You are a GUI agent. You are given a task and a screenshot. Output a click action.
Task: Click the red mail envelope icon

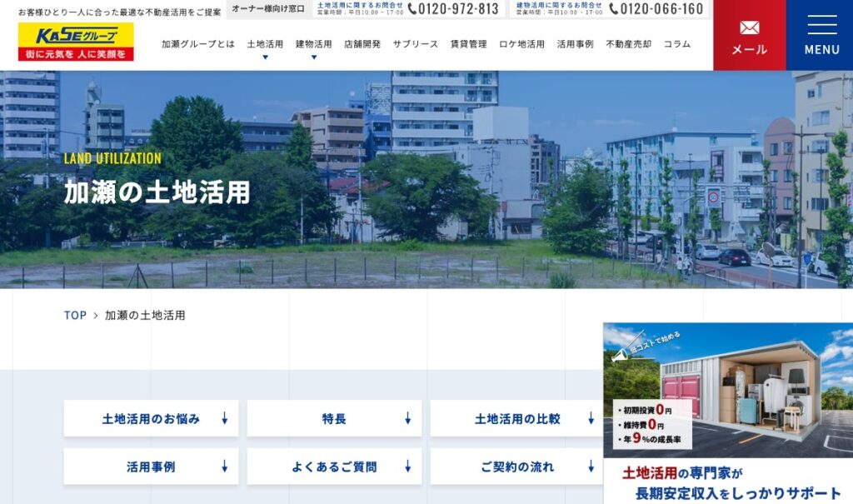point(749,27)
